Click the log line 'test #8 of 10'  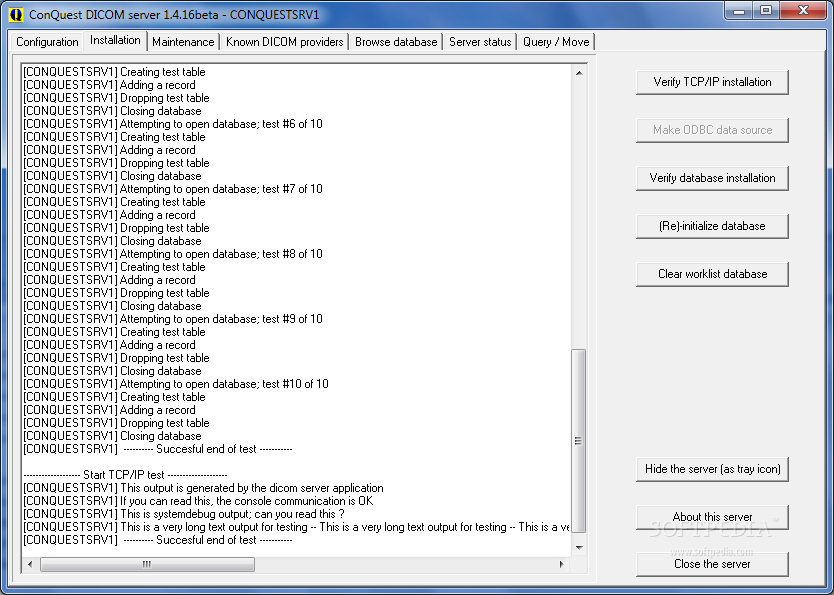(x=173, y=254)
